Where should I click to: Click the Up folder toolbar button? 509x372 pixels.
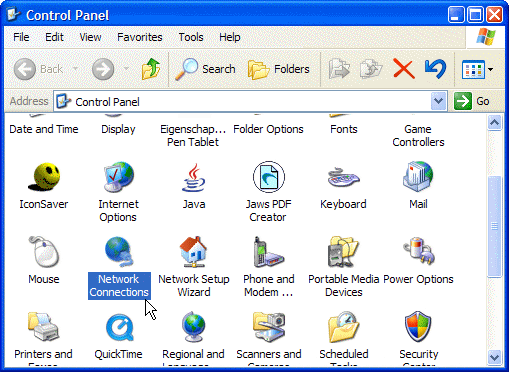[x=151, y=69]
